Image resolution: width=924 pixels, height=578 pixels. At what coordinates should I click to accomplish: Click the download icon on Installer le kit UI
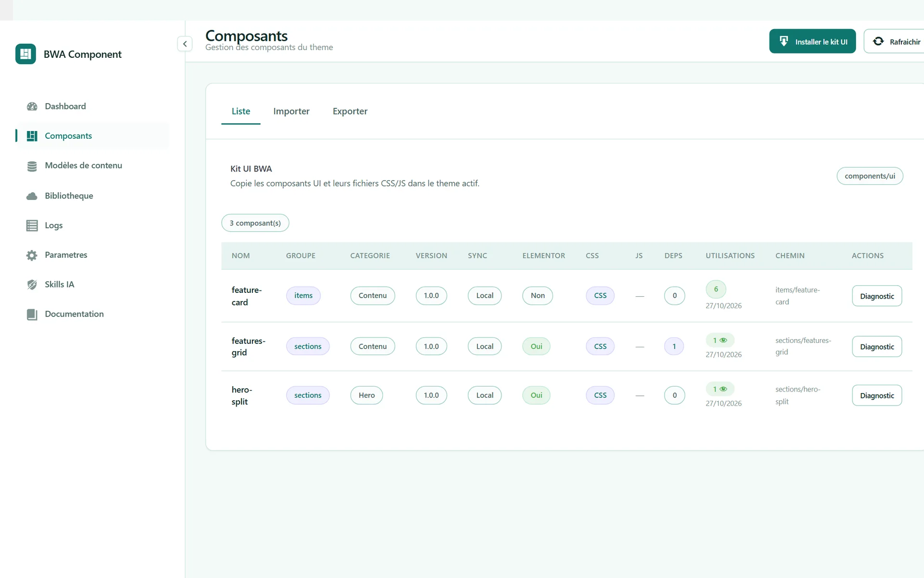point(783,41)
